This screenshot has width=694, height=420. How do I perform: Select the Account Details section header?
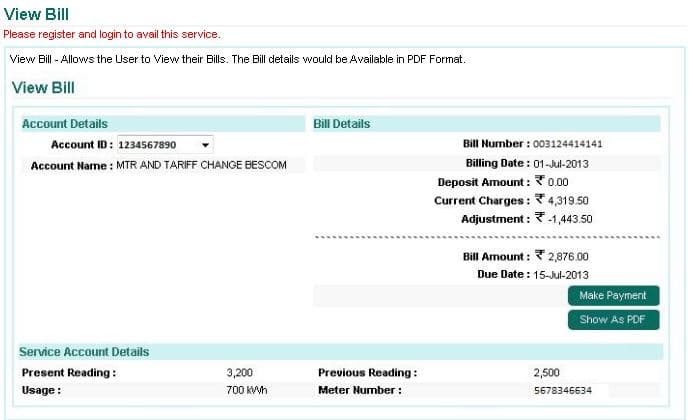(x=65, y=124)
